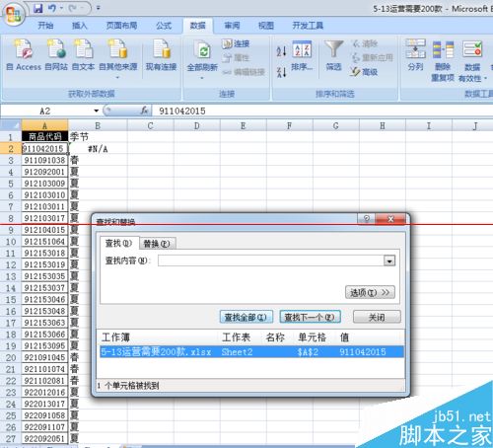Click the insert function fx button

point(144,111)
